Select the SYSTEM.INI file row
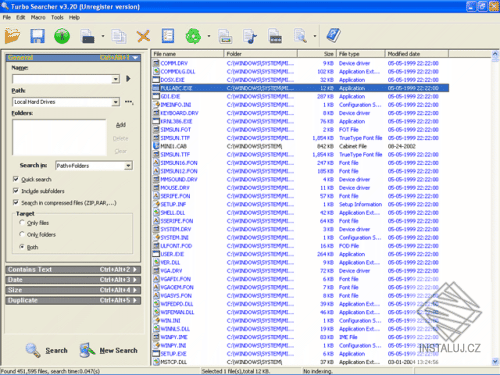Viewport: 500px width, 375px height. pyautogui.click(x=300, y=237)
